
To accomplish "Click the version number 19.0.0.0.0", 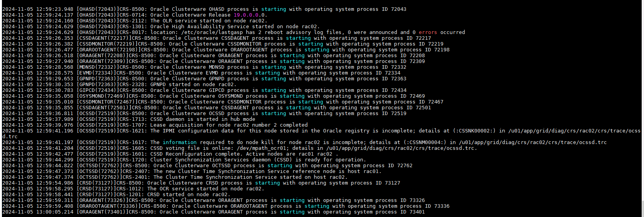I will (249, 15).
